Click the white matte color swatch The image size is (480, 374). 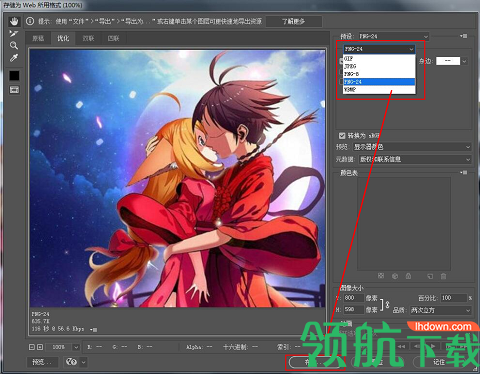pyautogui.click(x=448, y=61)
